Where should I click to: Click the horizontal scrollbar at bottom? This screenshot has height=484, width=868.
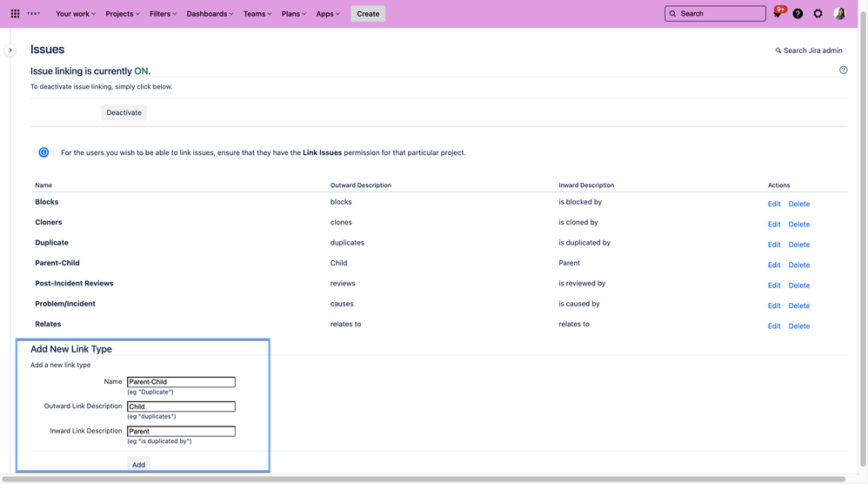(424, 480)
